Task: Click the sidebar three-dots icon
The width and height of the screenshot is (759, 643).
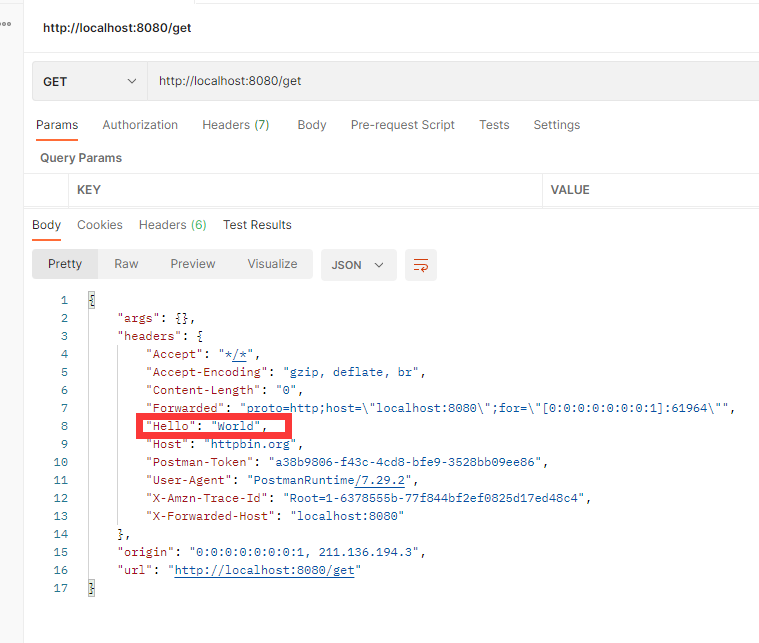Action: [x=6, y=24]
